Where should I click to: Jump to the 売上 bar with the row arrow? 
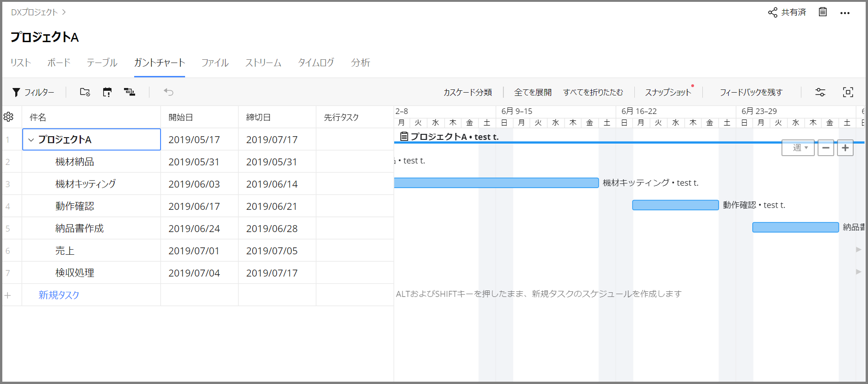858,250
